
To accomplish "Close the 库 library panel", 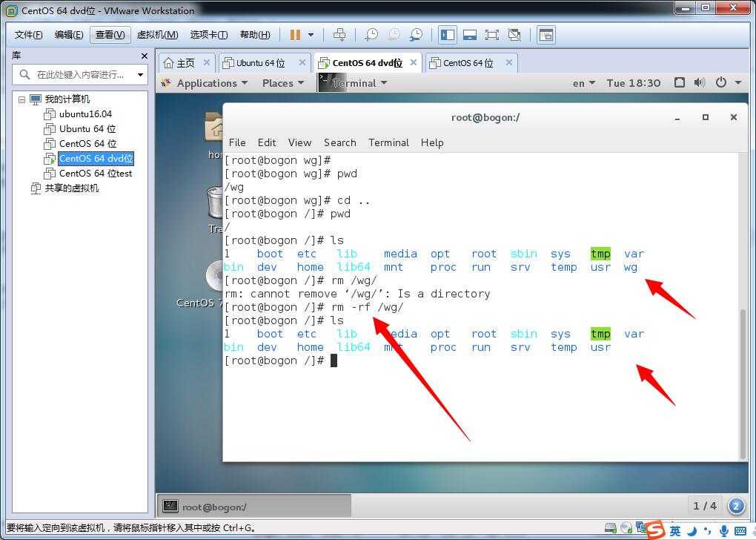I will (145, 56).
